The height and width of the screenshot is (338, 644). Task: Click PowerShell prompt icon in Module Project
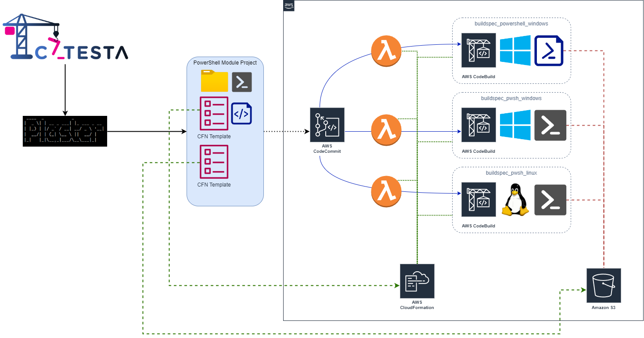(242, 82)
